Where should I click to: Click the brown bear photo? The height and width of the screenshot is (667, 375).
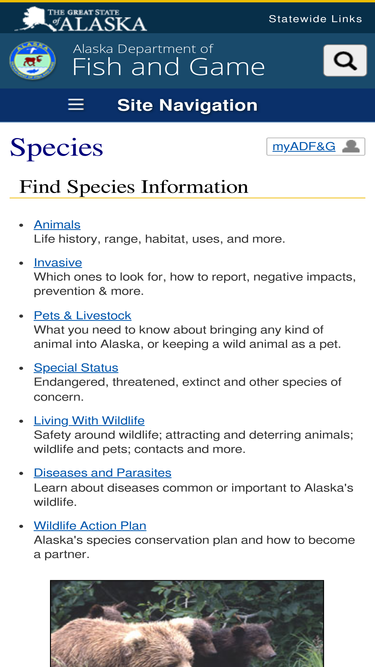point(187,624)
